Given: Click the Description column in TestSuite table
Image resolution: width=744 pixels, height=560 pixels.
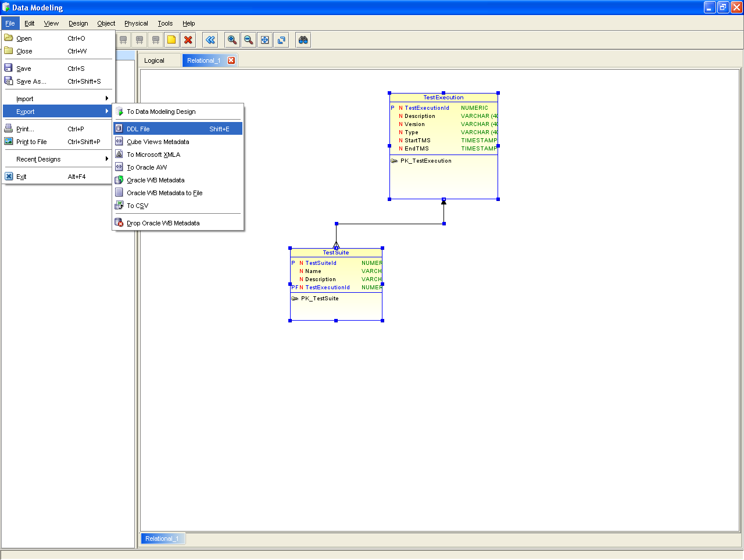Looking at the screenshot, I should point(320,279).
